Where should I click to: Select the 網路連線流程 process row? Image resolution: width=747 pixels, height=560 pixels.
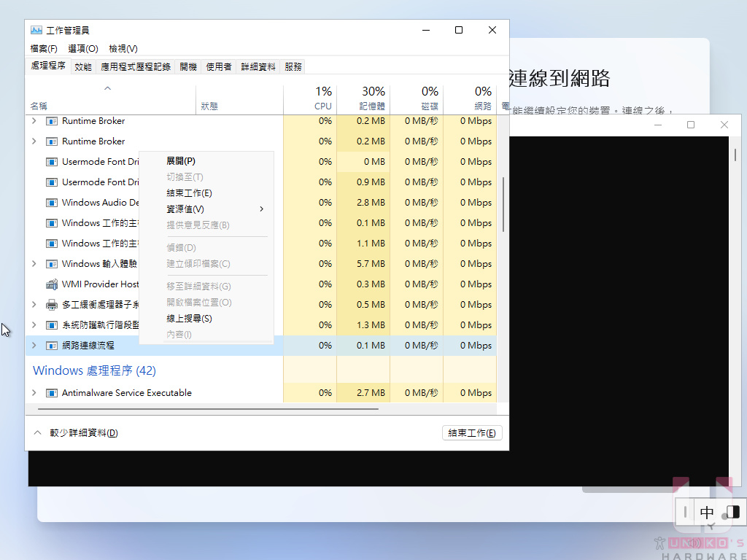[261, 346]
